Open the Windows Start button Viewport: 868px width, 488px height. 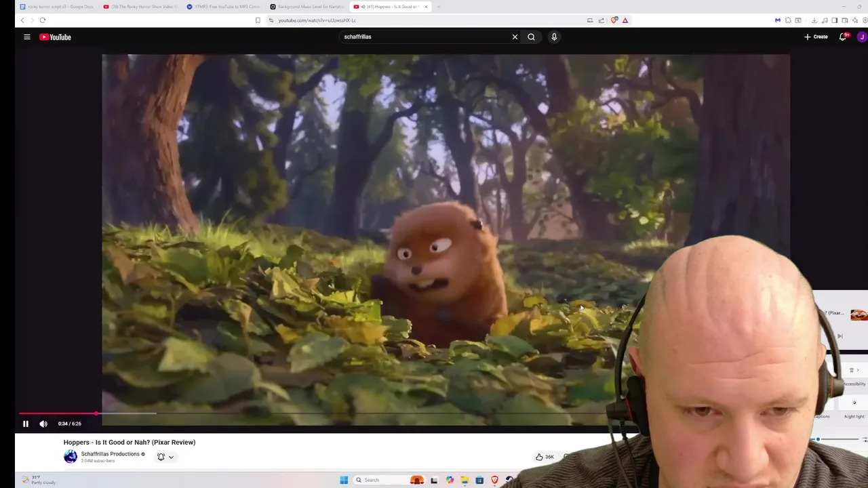344,480
